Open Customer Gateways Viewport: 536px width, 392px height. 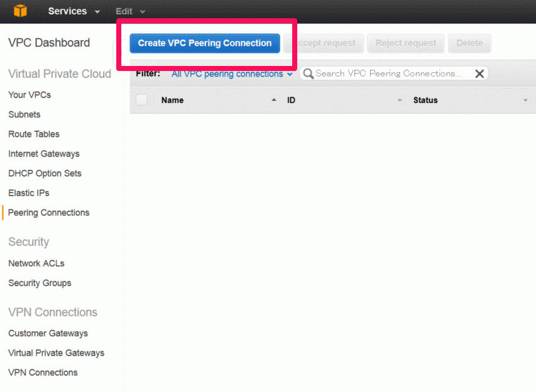tap(48, 333)
